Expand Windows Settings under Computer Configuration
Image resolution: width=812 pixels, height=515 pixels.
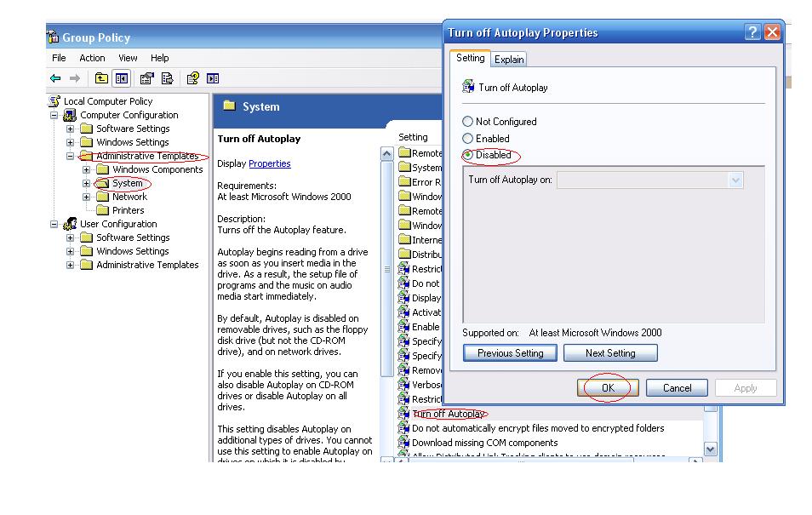(x=70, y=142)
